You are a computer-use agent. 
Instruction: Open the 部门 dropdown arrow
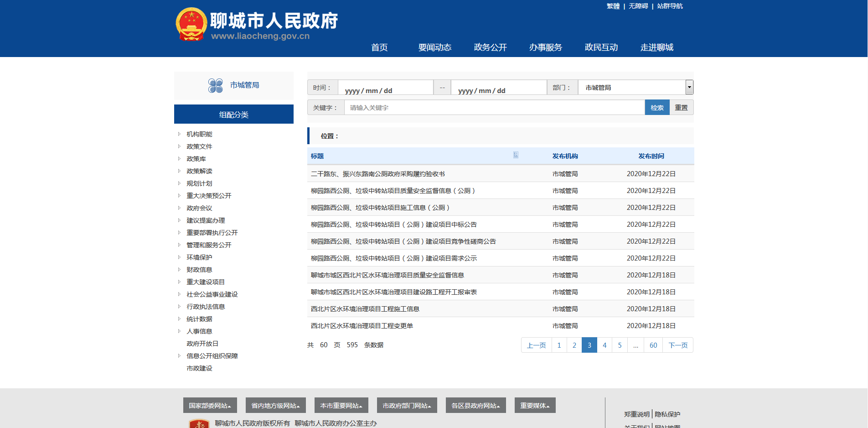689,87
